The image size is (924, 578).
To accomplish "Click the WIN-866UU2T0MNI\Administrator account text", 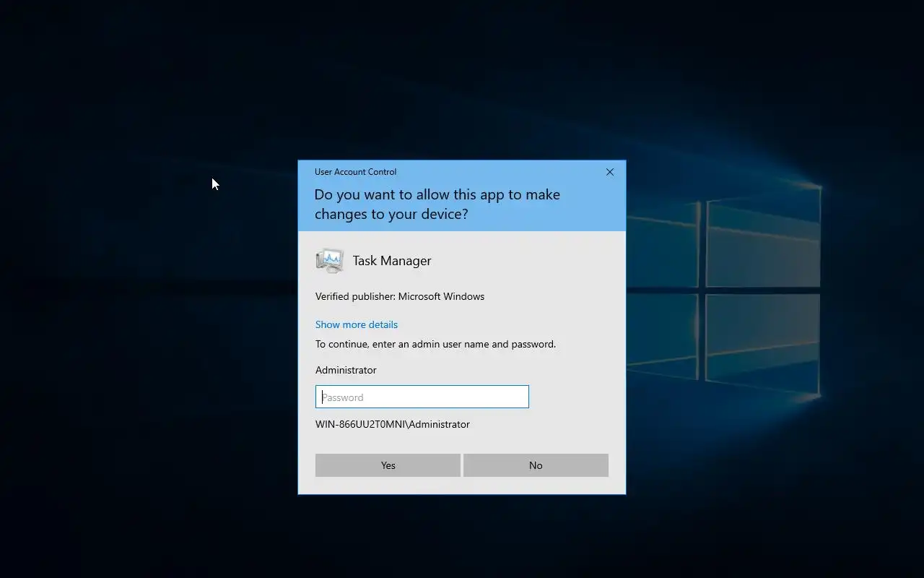I will [x=393, y=424].
